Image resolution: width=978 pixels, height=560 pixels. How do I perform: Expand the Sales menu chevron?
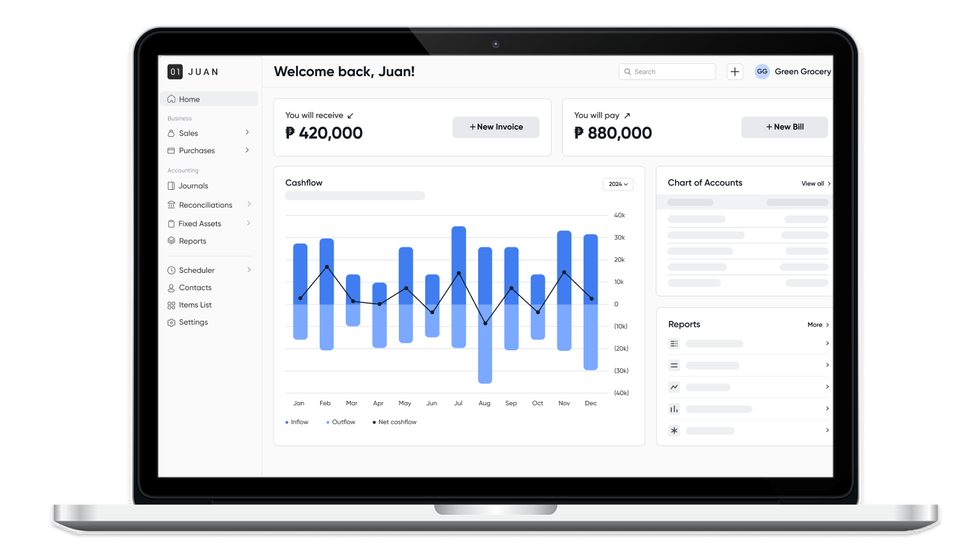point(247,133)
